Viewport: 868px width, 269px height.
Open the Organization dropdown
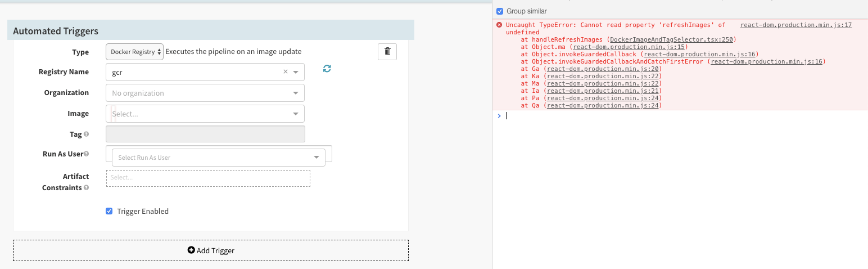pyautogui.click(x=205, y=93)
